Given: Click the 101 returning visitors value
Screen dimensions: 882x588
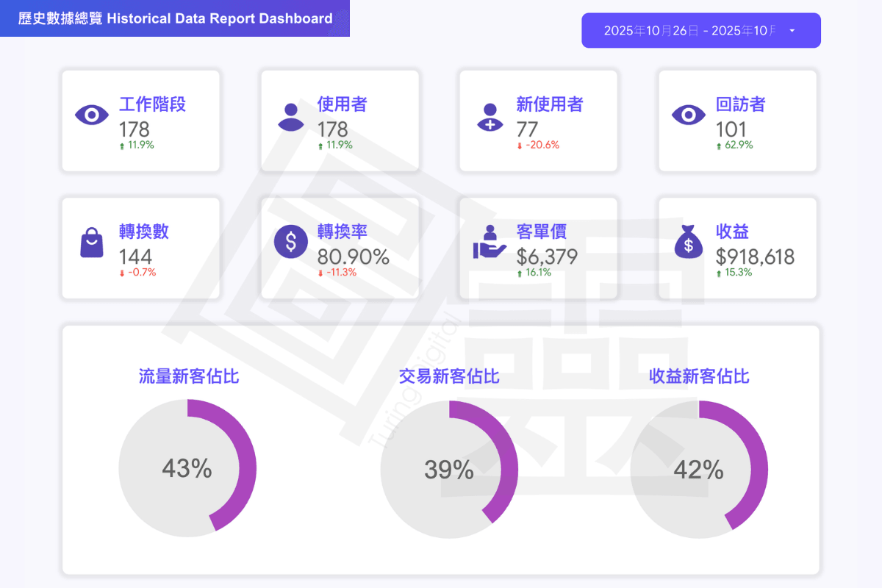Looking at the screenshot, I should tap(731, 129).
